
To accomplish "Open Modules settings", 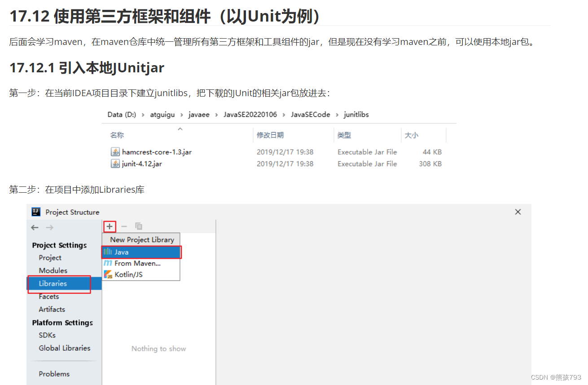I will (x=53, y=270).
